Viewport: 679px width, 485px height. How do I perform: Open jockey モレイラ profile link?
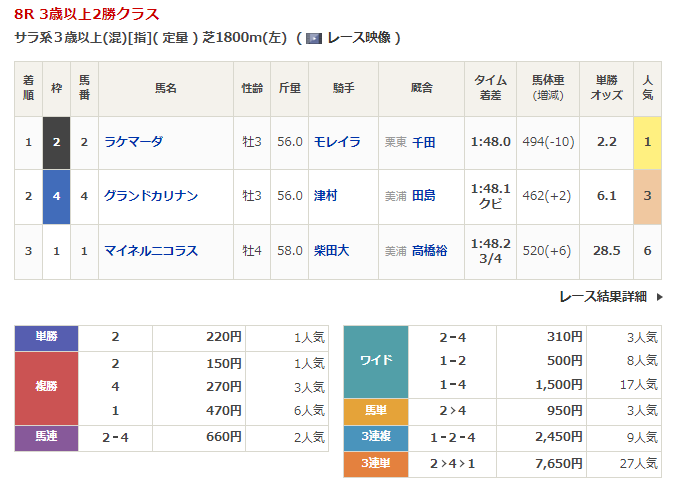[335, 142]
